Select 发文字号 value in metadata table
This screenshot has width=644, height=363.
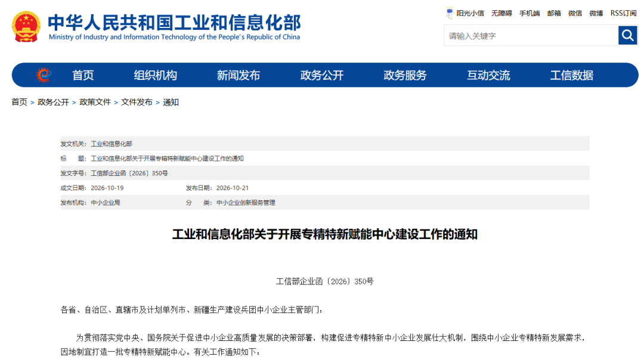coord(129,173)
